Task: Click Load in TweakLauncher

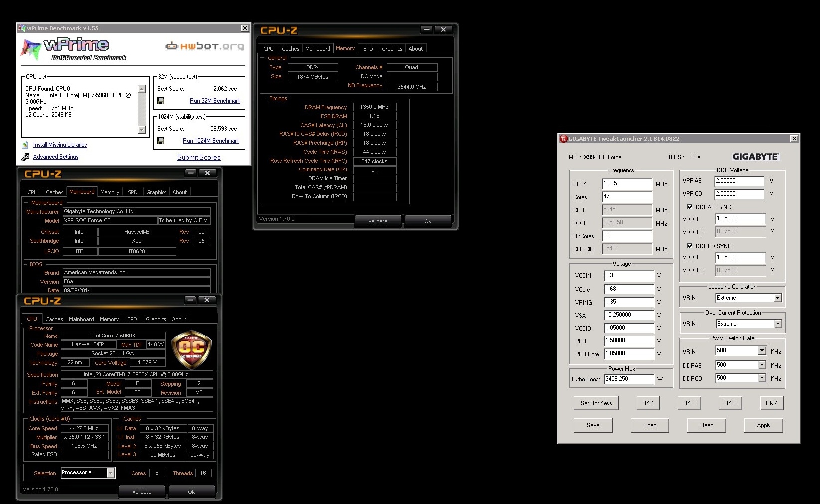Action: tap(650, 425)
